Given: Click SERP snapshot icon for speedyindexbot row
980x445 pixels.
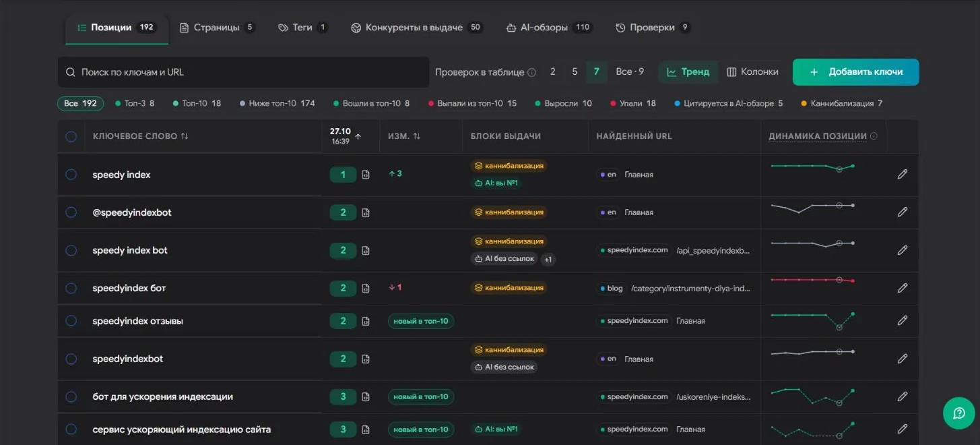Looking at the screenshot, I should 366,359.
